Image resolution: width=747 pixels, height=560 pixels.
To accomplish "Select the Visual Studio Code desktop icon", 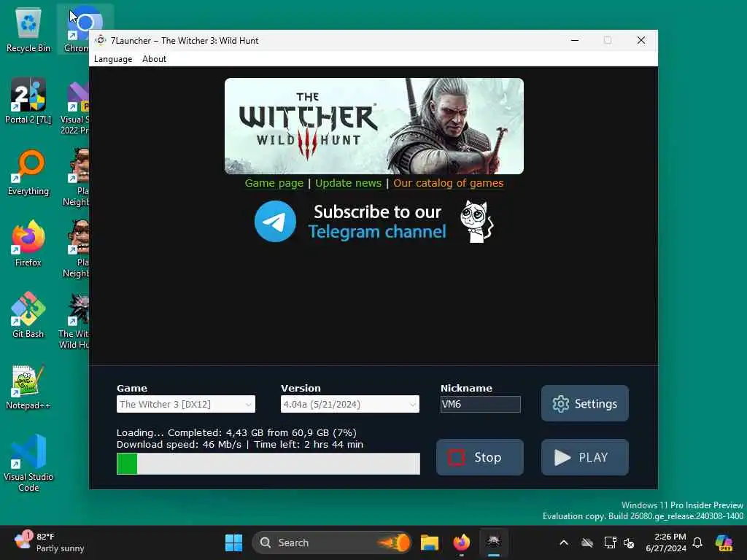I will (28, 463).
